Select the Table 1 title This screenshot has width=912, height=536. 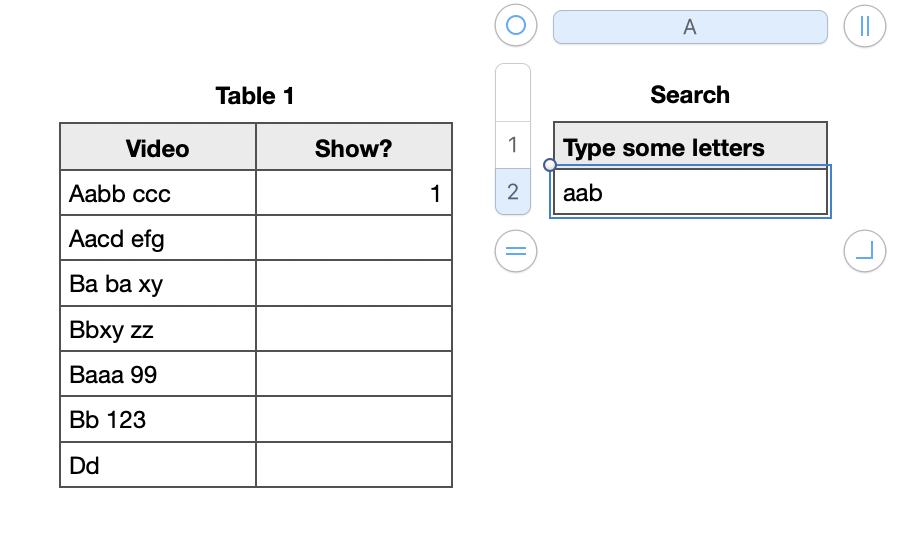pos(255,96)
